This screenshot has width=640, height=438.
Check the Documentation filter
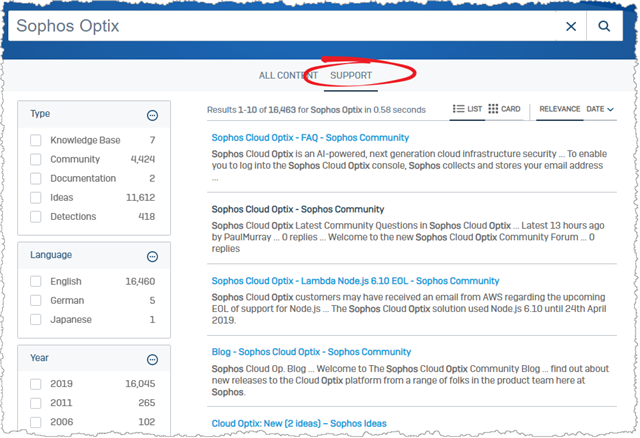(x=36, y=178)
